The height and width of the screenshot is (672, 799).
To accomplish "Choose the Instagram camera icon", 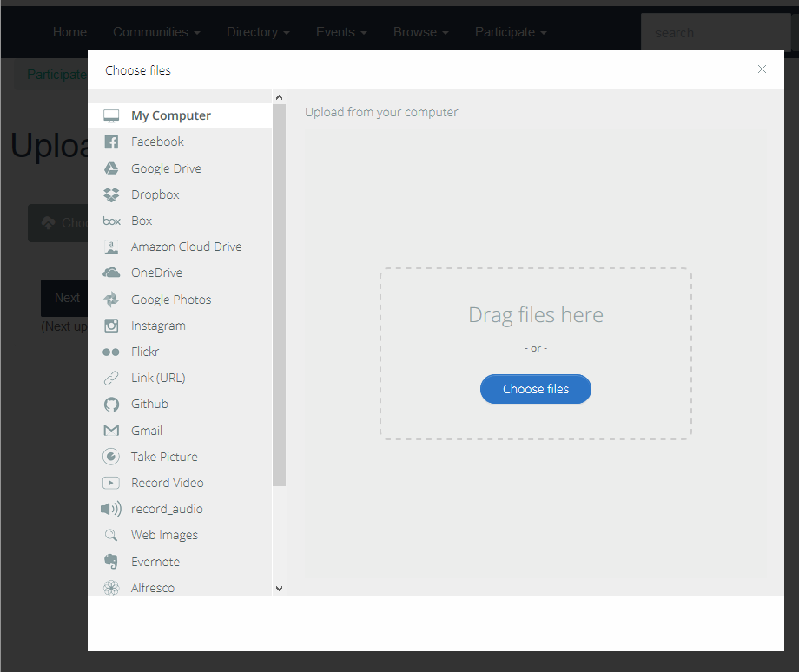I will point(111,326).
